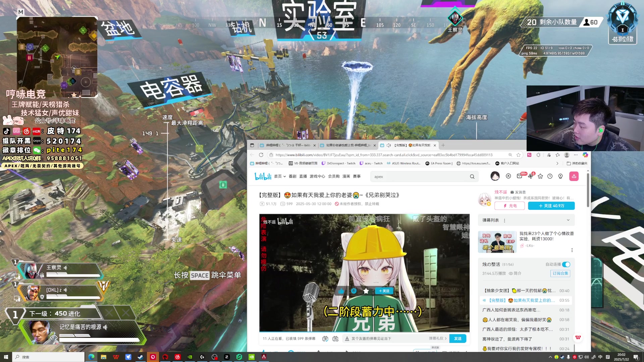Open the zoom magnifier in address bar
Screen dimensions: 644x362
coord(510,155)
